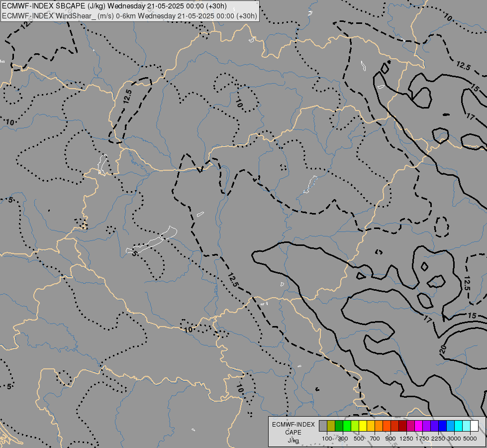Image resolution: width=487 pixels, height=448 pixels.
Task: Click the WindShear 0-6km title line
Action: [129, 16]
